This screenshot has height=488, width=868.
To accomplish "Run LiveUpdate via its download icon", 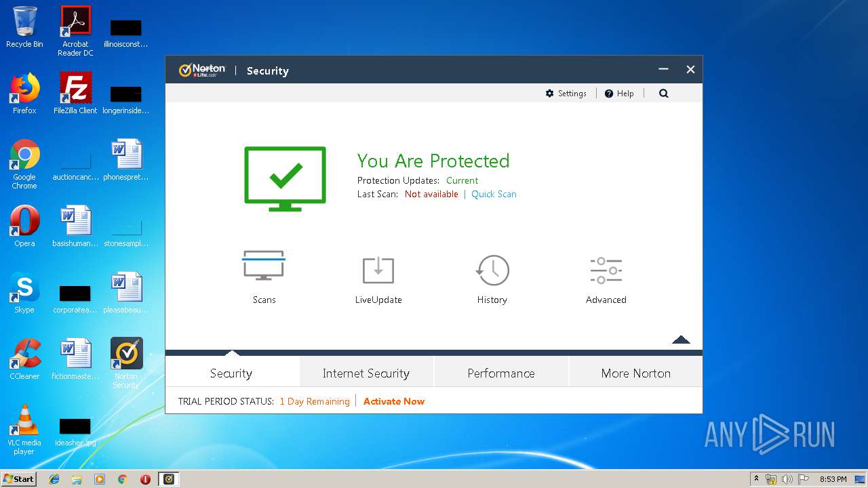I will [x=378, y=270].
